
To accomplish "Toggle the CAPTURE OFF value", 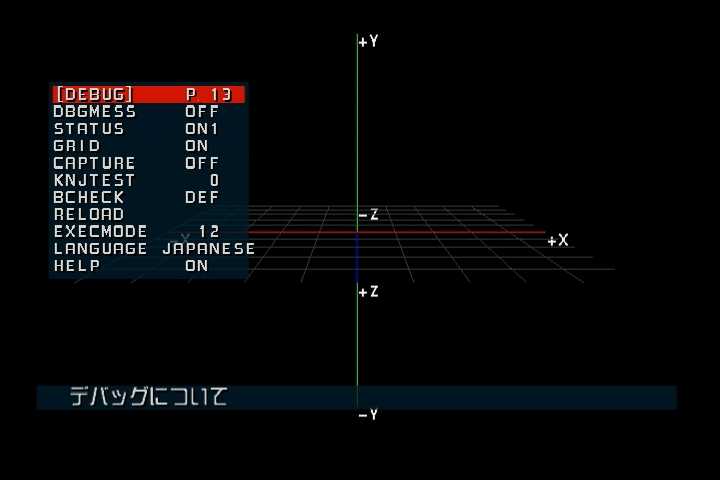I will pos(202,163).
